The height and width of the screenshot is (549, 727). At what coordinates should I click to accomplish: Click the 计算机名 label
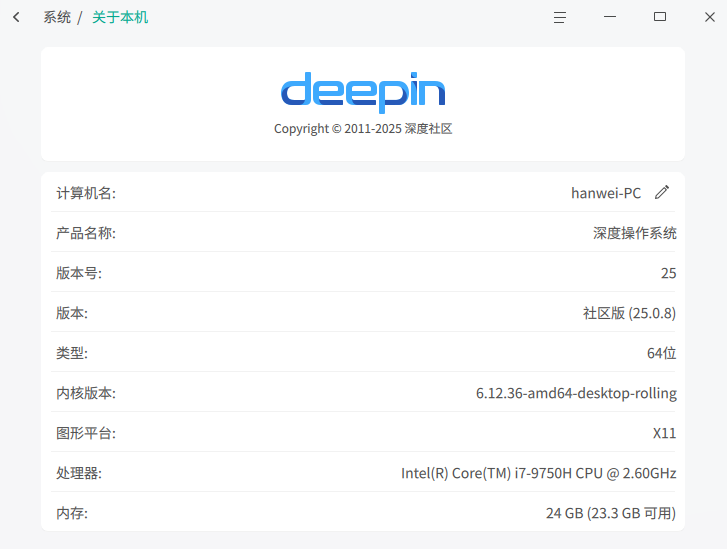point(86,193)
